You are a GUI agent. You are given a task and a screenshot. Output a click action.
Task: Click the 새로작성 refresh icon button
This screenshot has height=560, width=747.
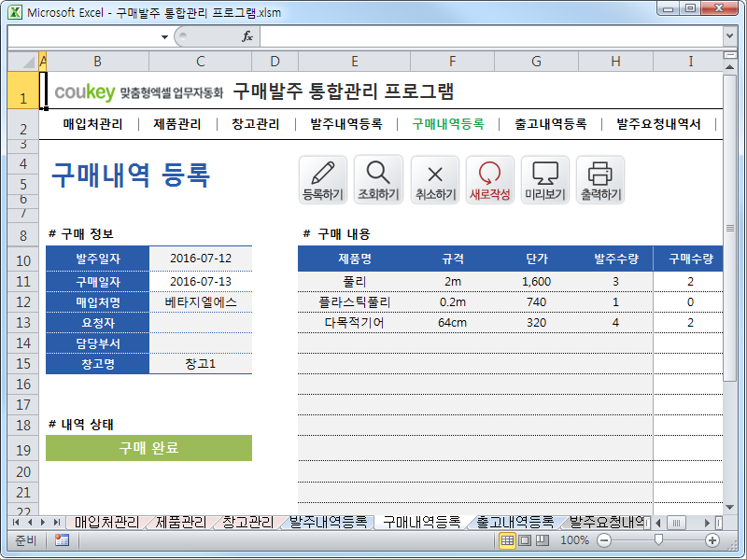click(x=489, y=180)
